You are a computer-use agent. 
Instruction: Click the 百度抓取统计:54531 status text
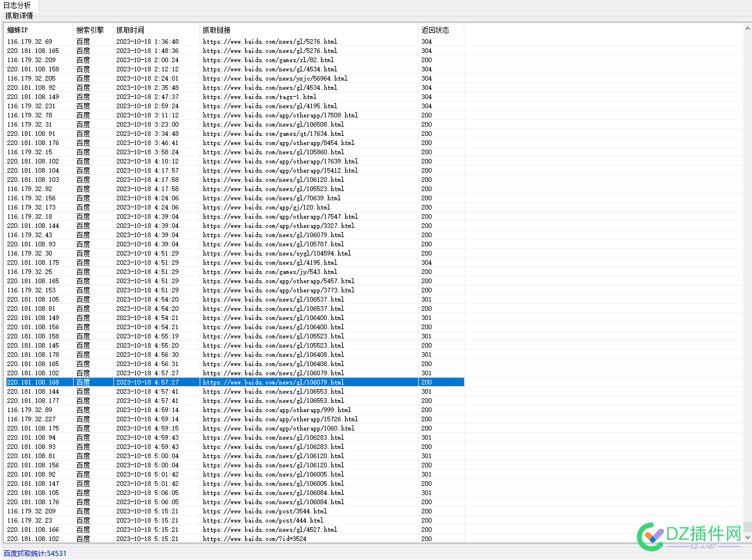(35, 553)
